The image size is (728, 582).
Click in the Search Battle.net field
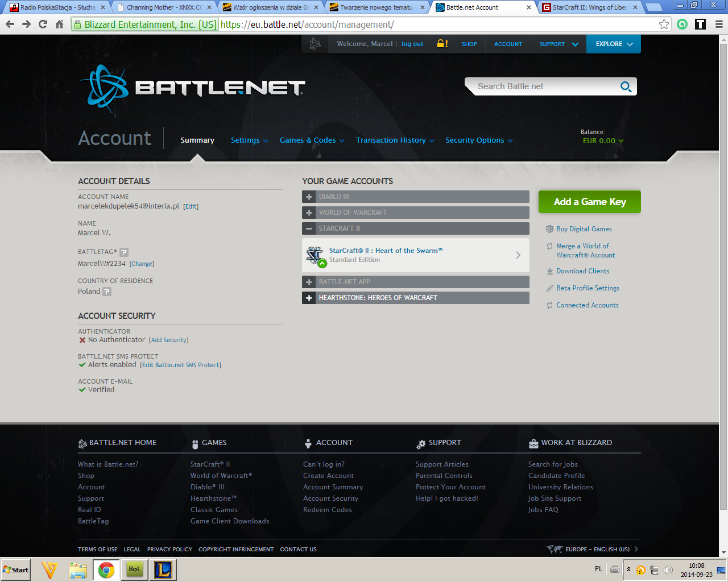[546, 86]
